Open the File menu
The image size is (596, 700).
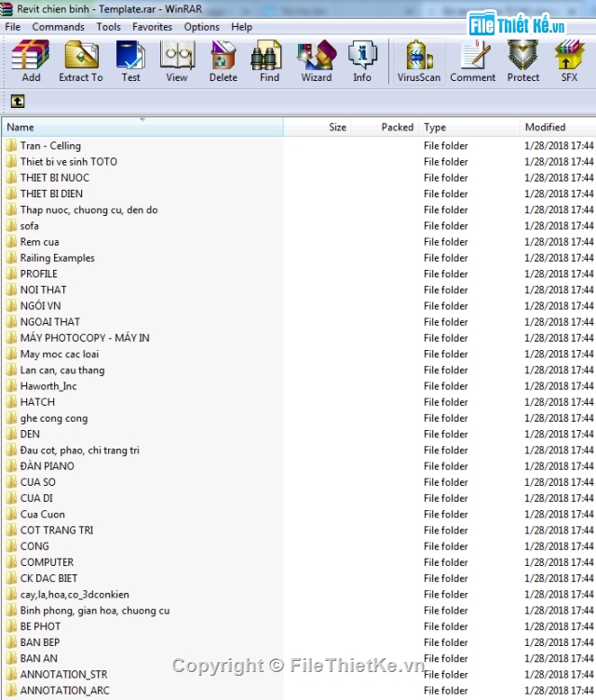pyautogui.click(x=12, y=27)
